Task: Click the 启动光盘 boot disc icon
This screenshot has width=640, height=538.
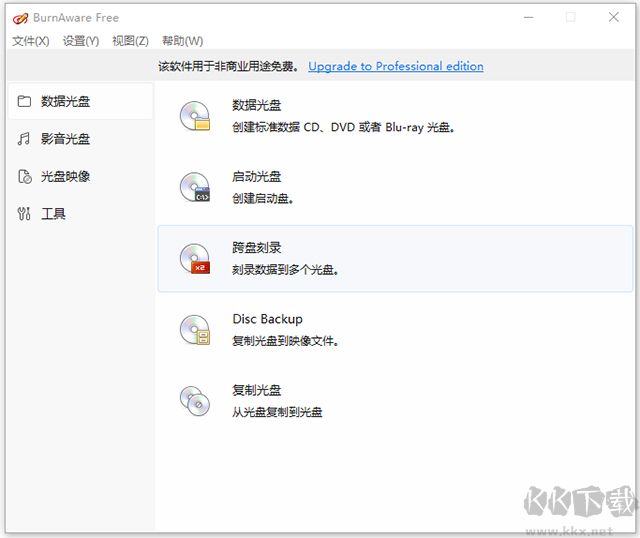Action: (x=195, y=187)
